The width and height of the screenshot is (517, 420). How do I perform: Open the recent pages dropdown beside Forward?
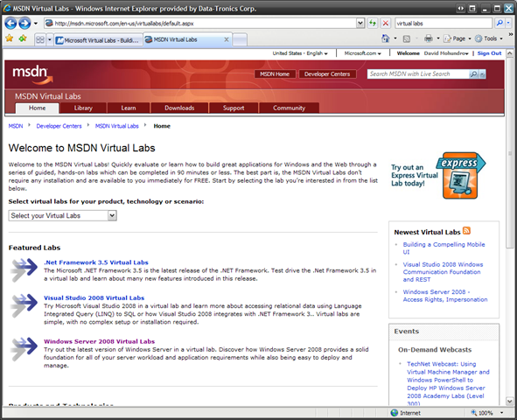coord(36,24)
